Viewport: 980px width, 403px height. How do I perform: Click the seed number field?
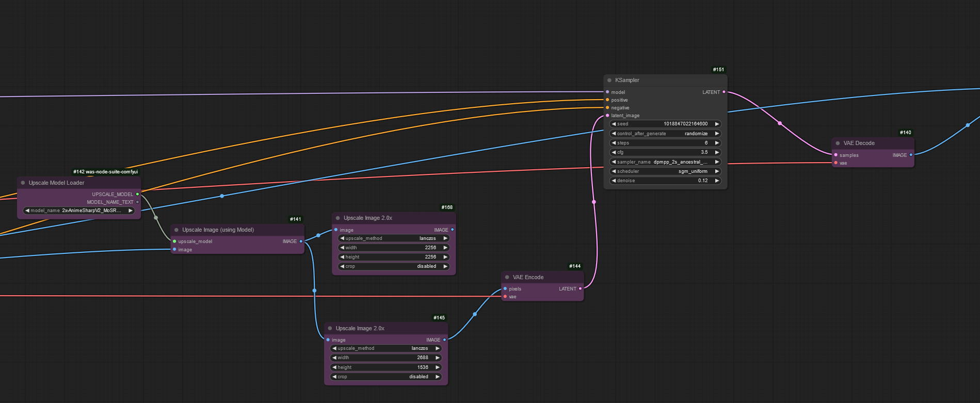tap(665, 124)
